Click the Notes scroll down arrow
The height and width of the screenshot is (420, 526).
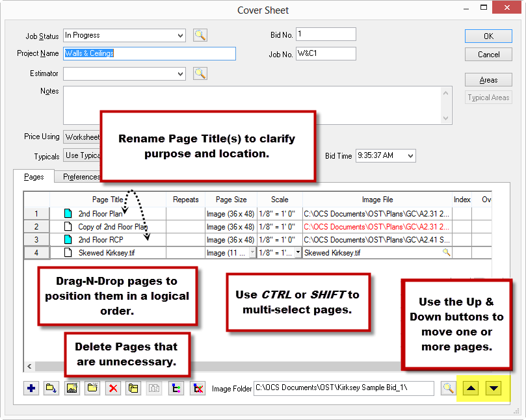pyautogui.click(x=445, y=118)
